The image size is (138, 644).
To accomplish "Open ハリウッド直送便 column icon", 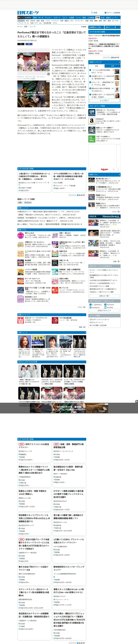I will pos(21,272).
